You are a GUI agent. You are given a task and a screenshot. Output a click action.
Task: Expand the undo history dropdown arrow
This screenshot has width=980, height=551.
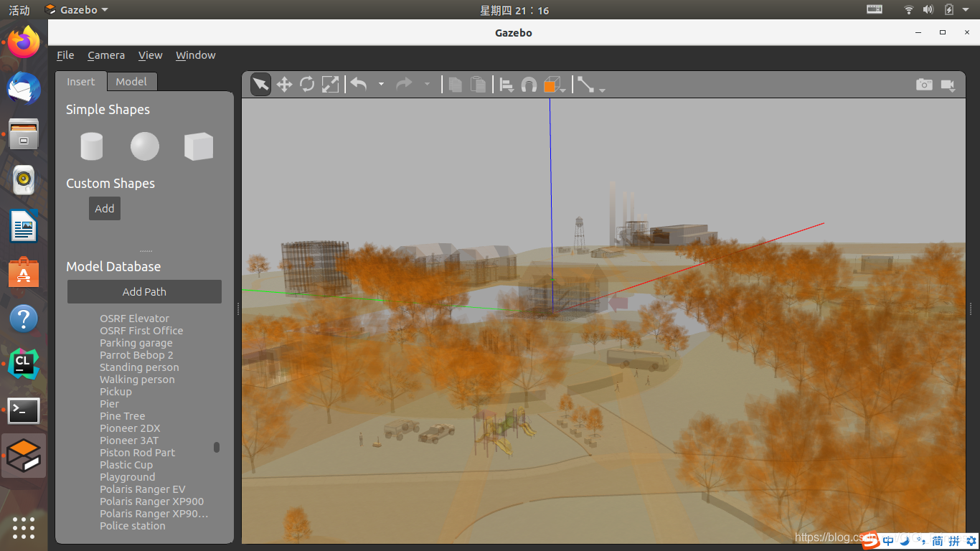(x=381, y=85)
